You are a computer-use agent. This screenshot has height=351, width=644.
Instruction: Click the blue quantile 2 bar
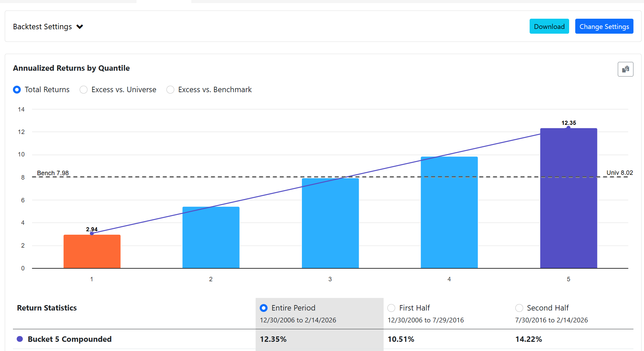[x=211, y=237]
